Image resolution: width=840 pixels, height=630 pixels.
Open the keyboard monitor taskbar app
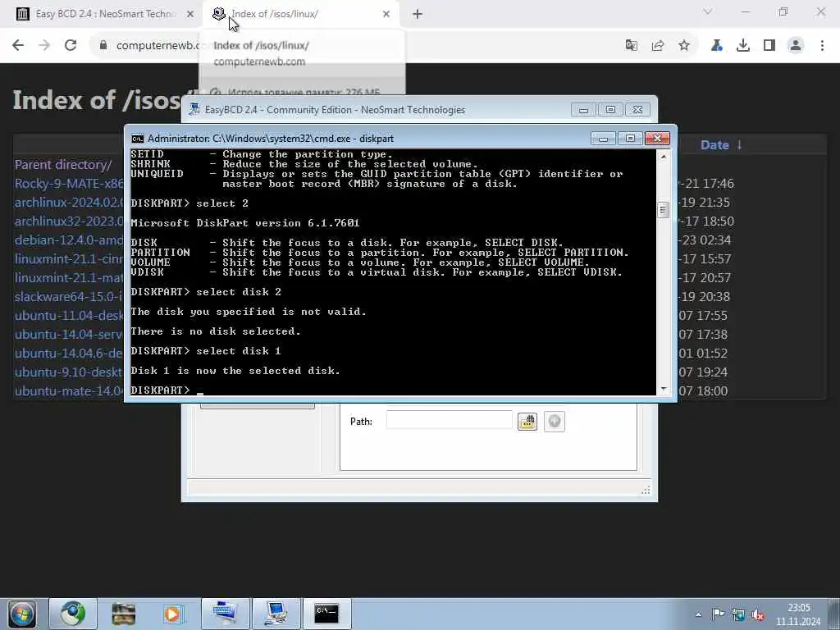tap(225, 614)
